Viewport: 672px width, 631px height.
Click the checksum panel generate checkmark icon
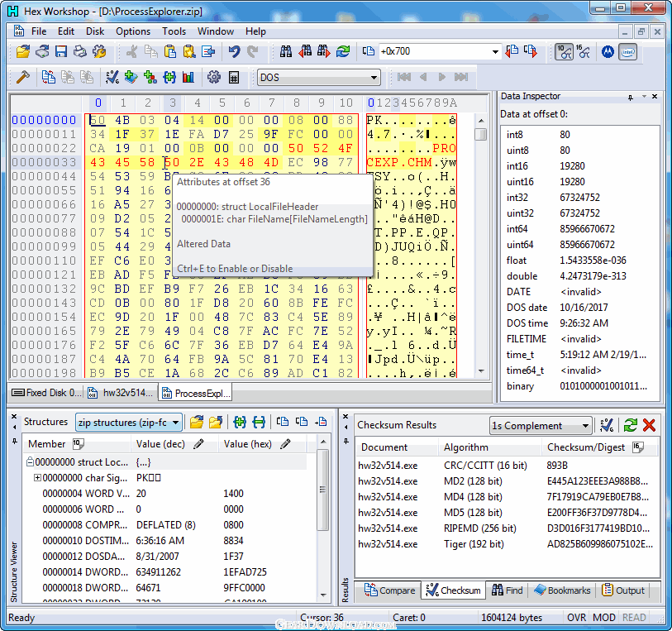(607, 425)
